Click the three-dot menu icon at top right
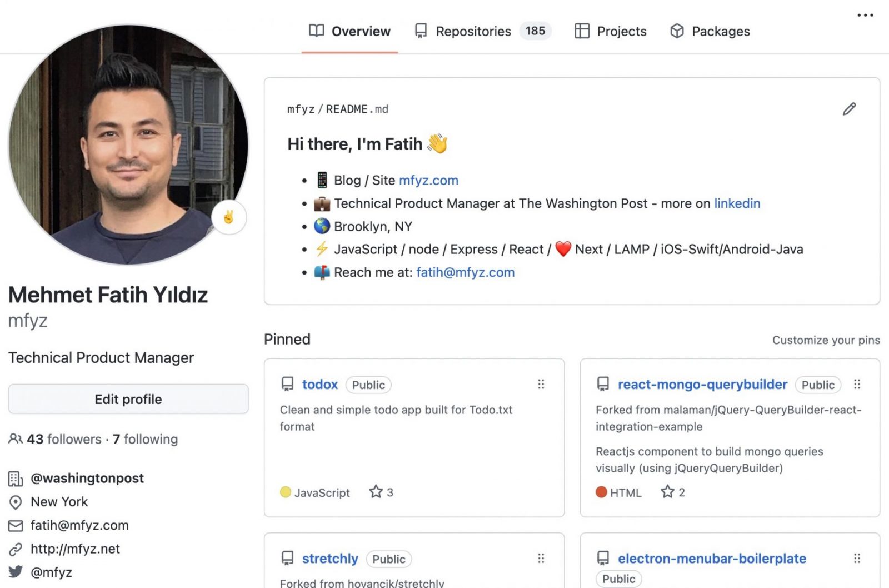Viewport: 889px width, 588px height. click(865, 15)
